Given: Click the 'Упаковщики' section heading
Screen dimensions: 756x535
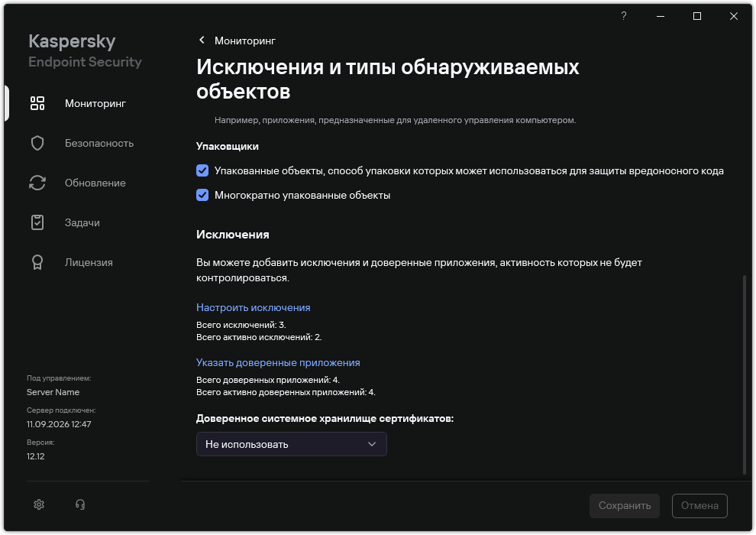Looking at the screenshot, I should [x=228, y=146].
